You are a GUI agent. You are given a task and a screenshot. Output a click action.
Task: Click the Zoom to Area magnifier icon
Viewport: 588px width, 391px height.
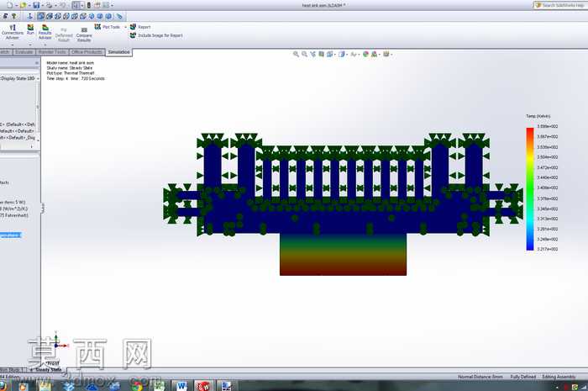click(x=304, y=54)
